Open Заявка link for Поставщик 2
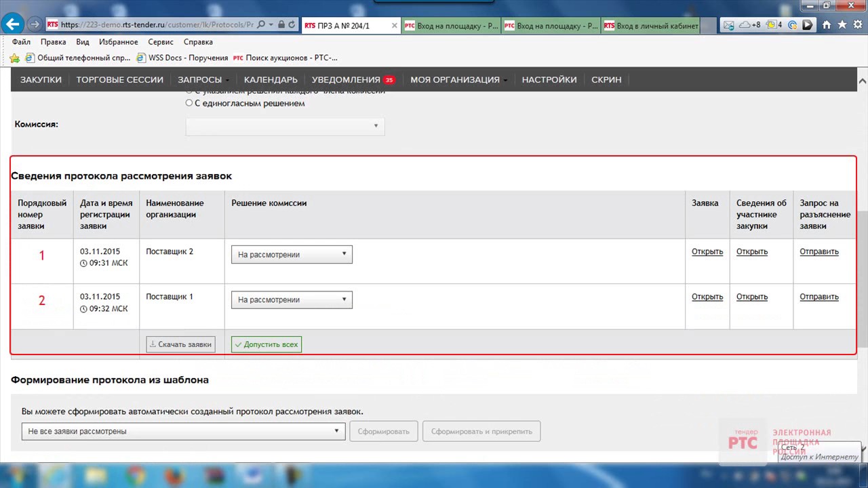 707,251
